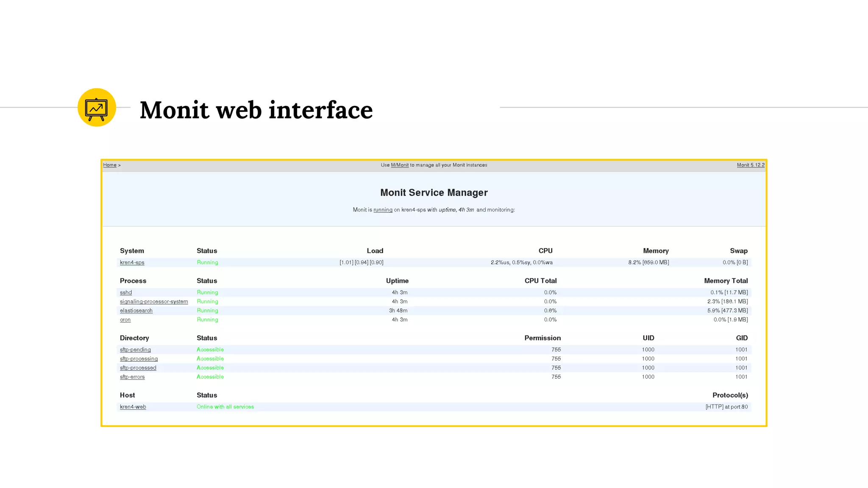Click the Home breadcrumb link

(x=110, y=165)
